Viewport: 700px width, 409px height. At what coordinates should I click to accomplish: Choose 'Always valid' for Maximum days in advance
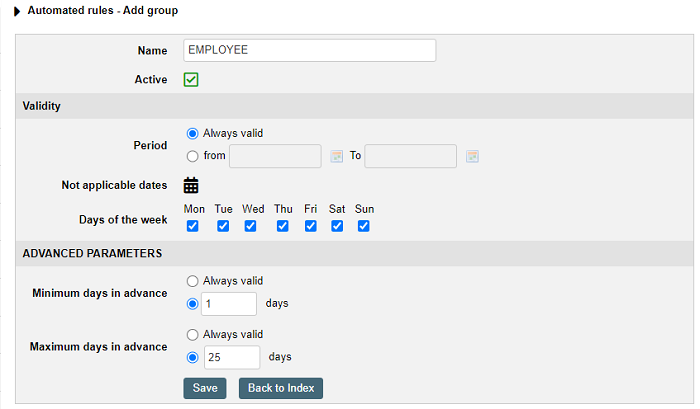pos(192,334)
